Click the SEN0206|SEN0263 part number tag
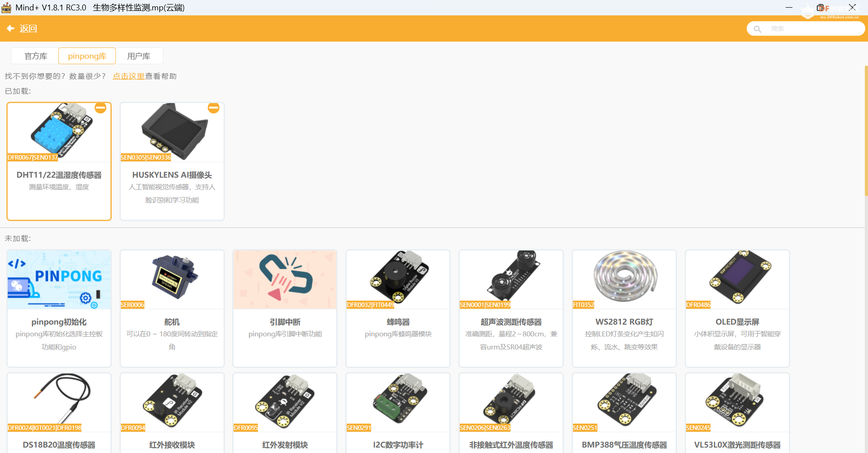 click(485, 428)
